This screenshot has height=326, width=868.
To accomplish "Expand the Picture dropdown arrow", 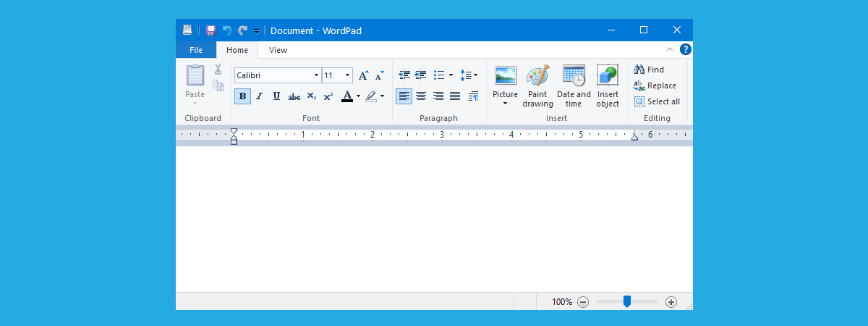I will pos(505,104).
